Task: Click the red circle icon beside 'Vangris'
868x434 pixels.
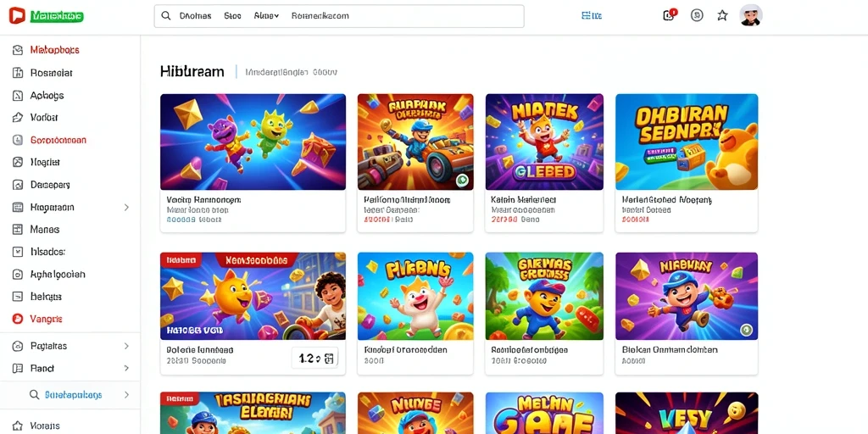Action: 18,319
